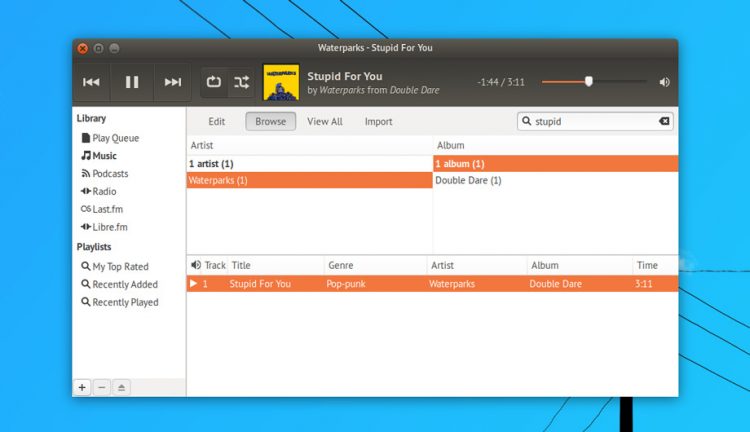Click the Double Dare album cover thumbnail
Viewport: 750px width, 432px height.
[281, 82]
